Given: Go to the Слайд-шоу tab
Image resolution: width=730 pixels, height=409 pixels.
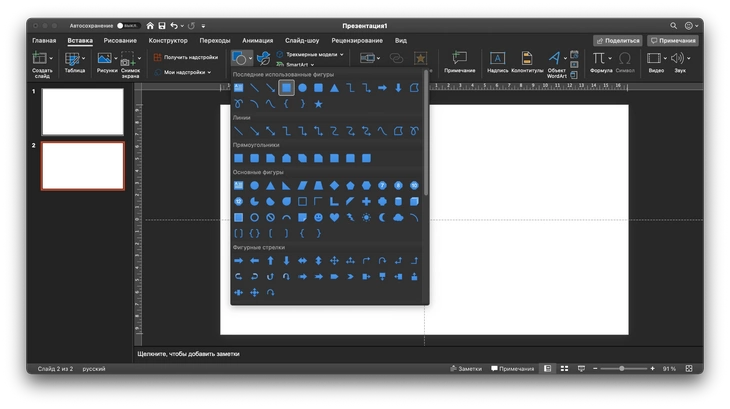Looking at the screenshot, I should [302, 40].
